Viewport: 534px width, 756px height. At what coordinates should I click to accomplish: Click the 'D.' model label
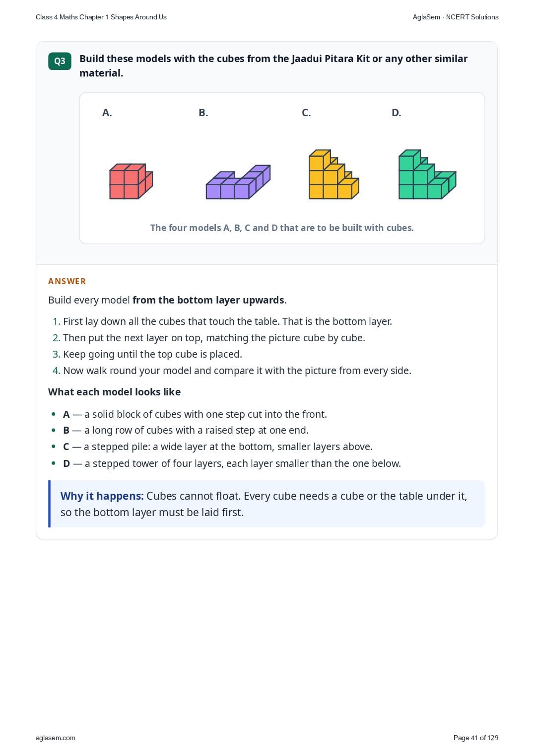click(x=396, y=113)
